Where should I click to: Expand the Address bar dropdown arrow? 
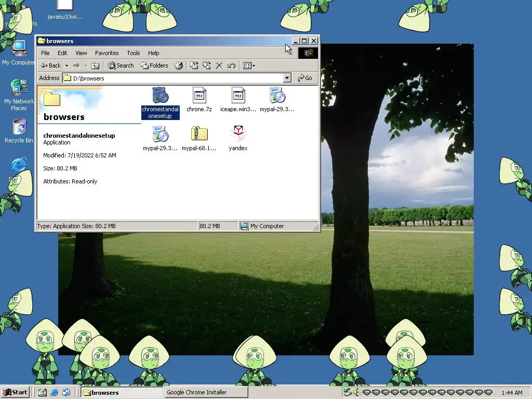287,78
